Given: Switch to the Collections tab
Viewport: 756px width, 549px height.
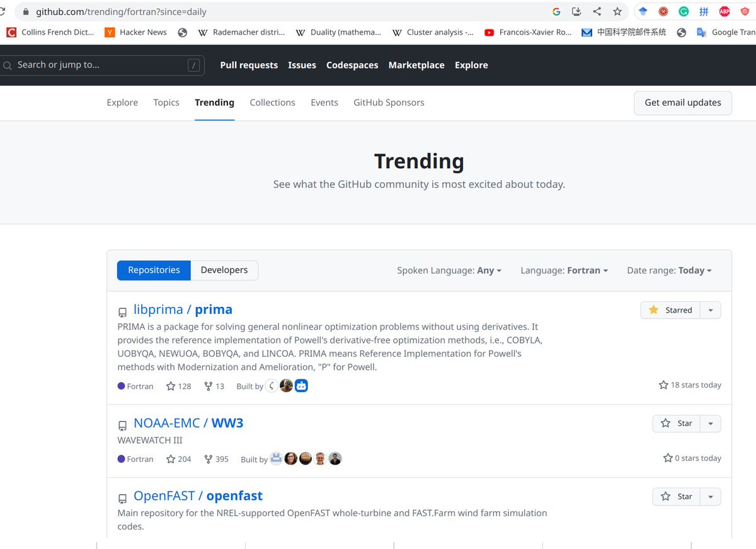Looking at the screenshot, I should tap(272, 103).
